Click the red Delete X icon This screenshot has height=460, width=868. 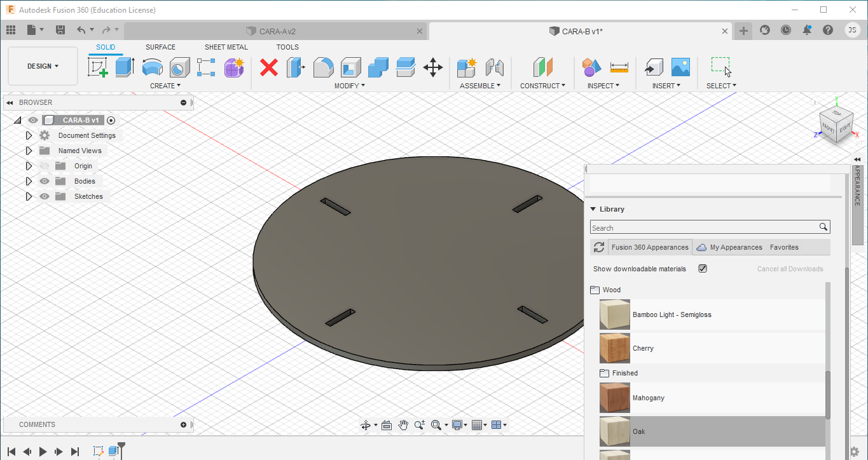(x=269, y=67)
